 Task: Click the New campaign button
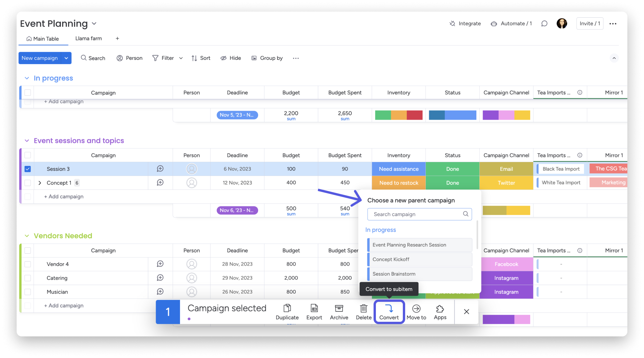pos(40,58)
